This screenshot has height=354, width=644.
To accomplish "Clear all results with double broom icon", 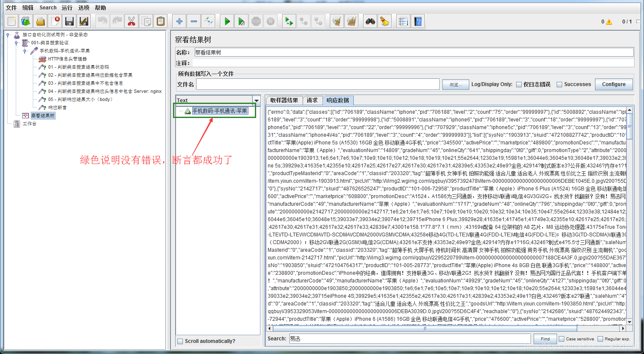I will coord(352,21).
